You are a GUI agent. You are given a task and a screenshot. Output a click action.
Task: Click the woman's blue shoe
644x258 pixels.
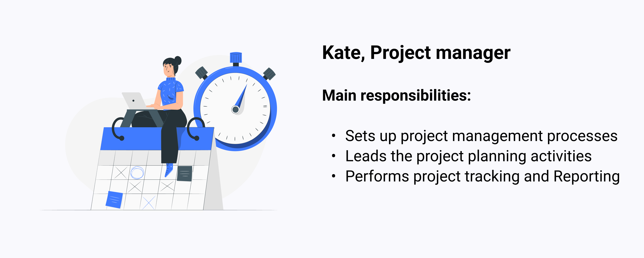click(169, 170)
